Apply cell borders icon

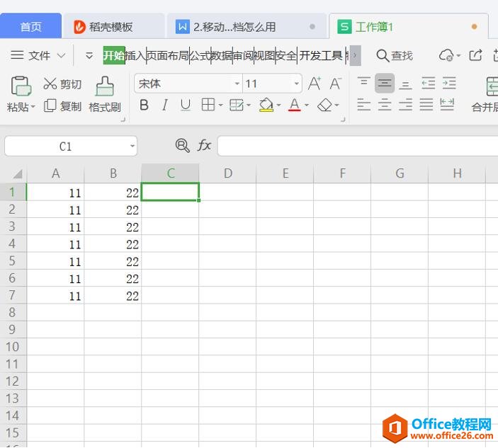[x=208, y=105]
